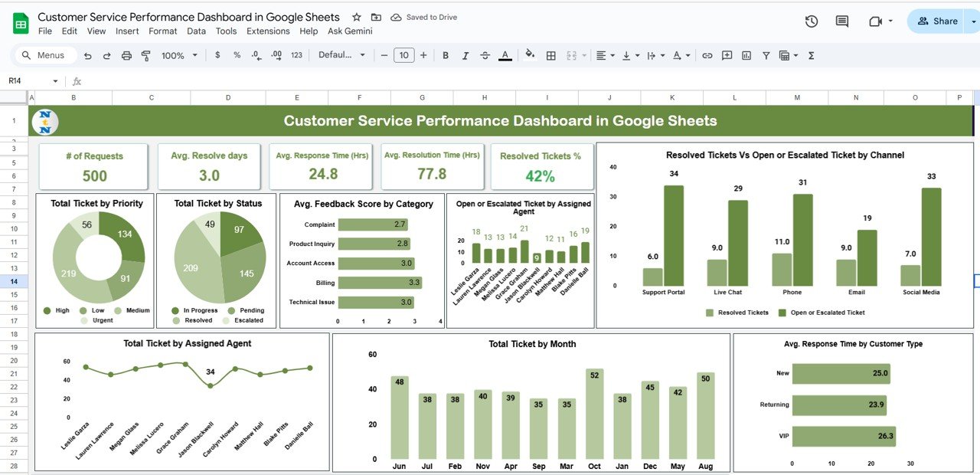Expand the font selection dropdown
This screenshot has height=475, width=980.
pyautogui.click(x=342, y=55)
